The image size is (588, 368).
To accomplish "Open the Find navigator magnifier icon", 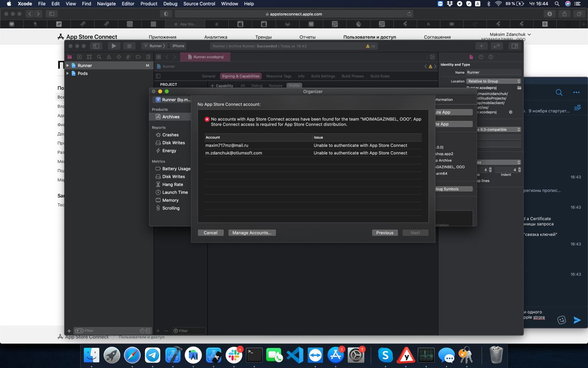I will 99,57.
